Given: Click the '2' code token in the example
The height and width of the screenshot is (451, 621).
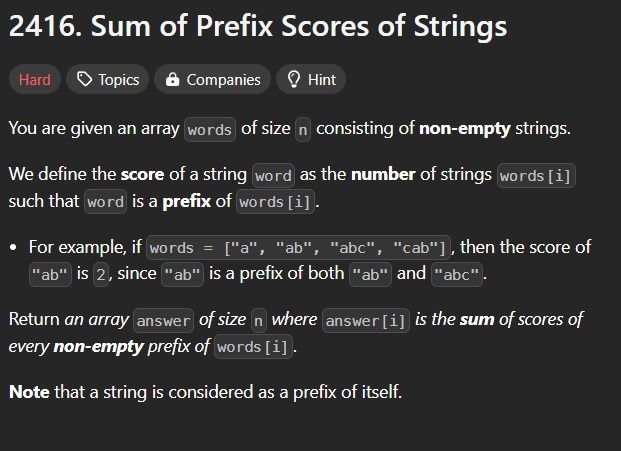Looking at the screenshot, I should click(x=101, y=274).
